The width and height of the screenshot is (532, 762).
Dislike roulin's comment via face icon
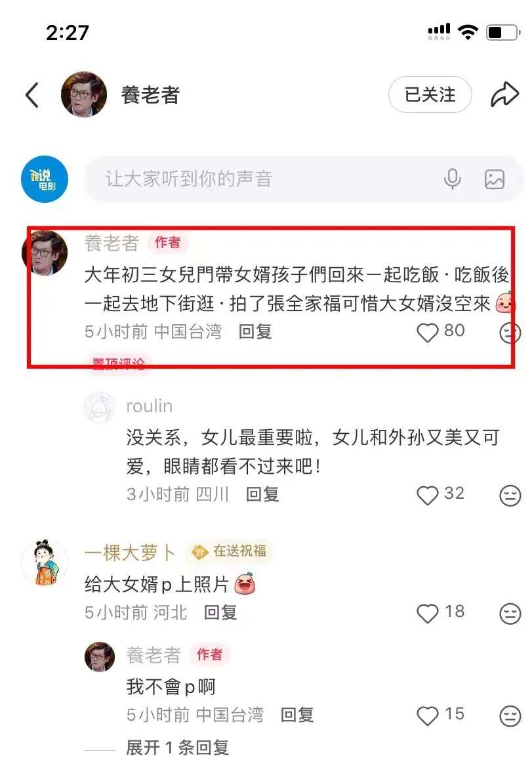coord(510,496)
